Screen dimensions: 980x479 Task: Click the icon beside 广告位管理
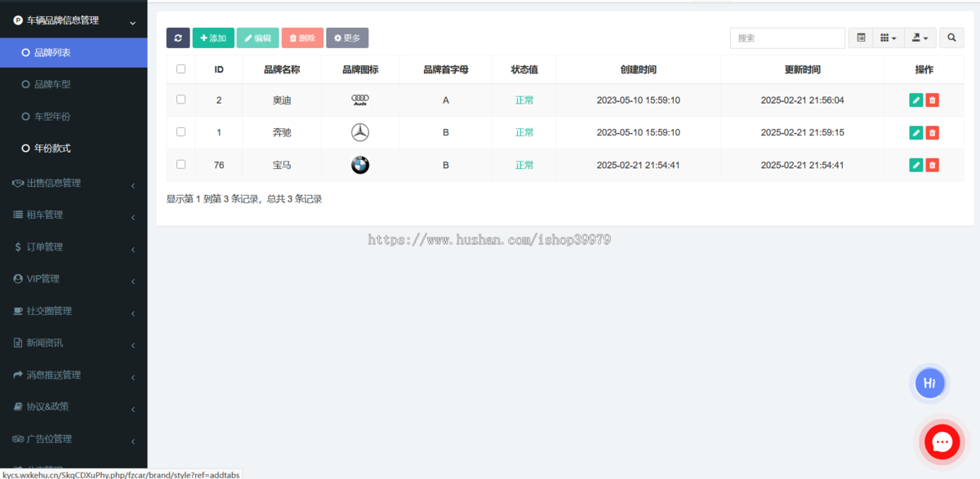[18, 438]
